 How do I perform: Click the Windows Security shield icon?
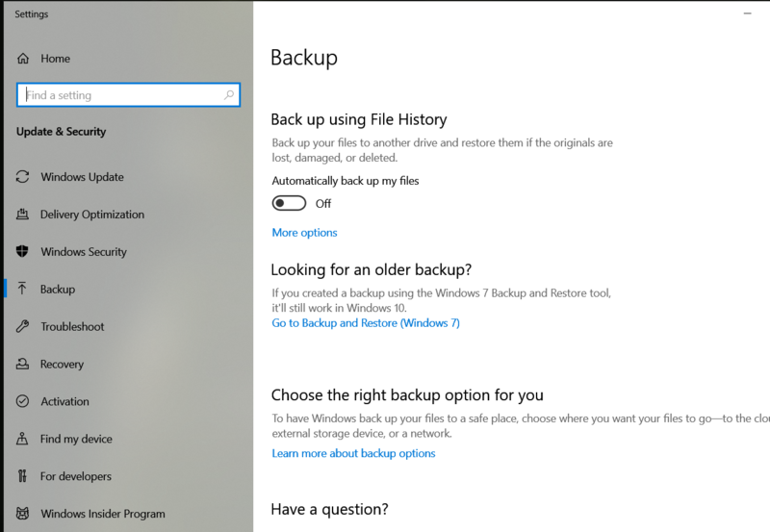click(x=22, y=252)
